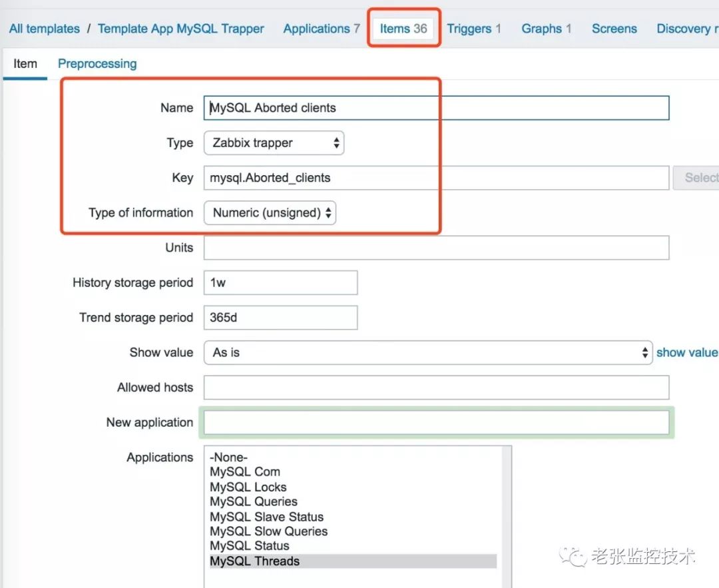This screenshot has width=719, height=588.
Task: Select the Item sub-tab
Action: pos(25,63)
